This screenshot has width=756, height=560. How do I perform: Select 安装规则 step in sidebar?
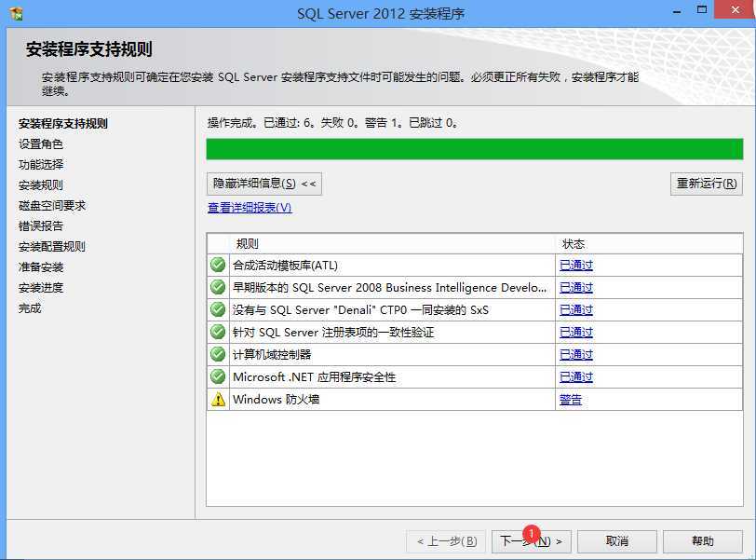41,185
